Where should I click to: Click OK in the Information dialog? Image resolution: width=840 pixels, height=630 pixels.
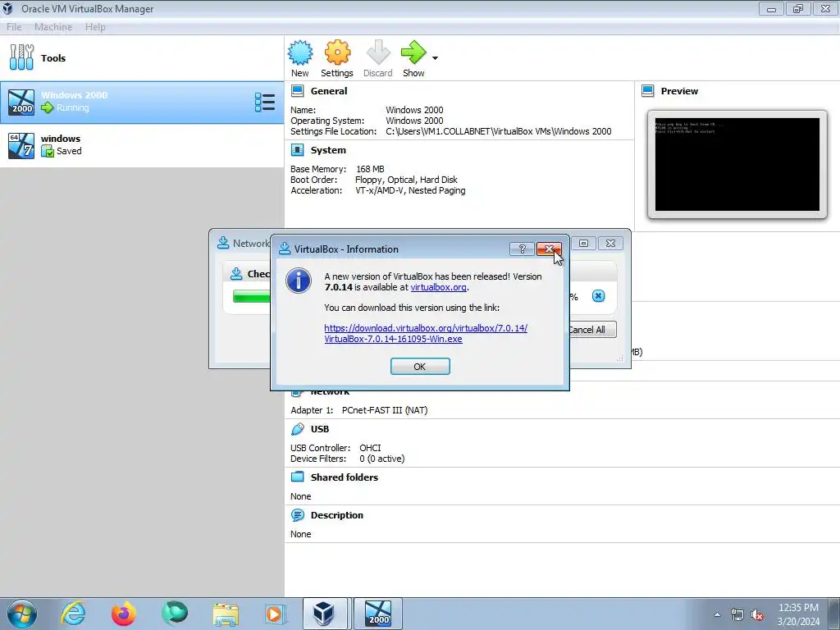[420, 367]
